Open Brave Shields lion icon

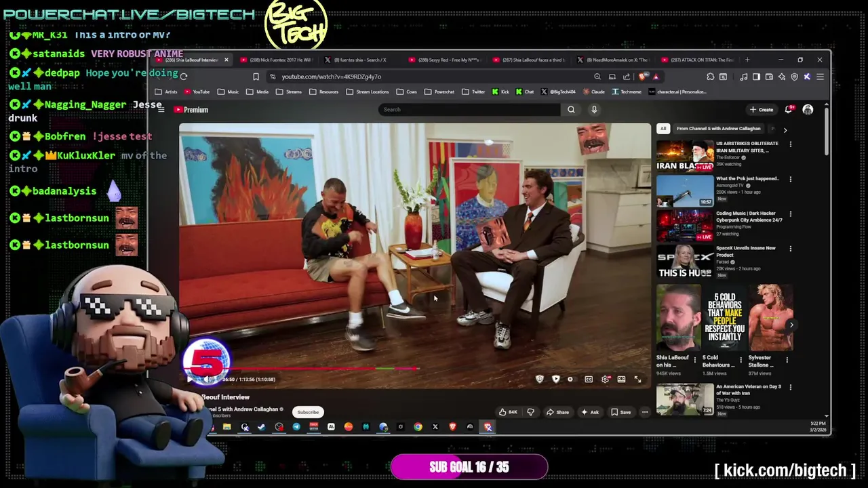click(x=643, y=77)
